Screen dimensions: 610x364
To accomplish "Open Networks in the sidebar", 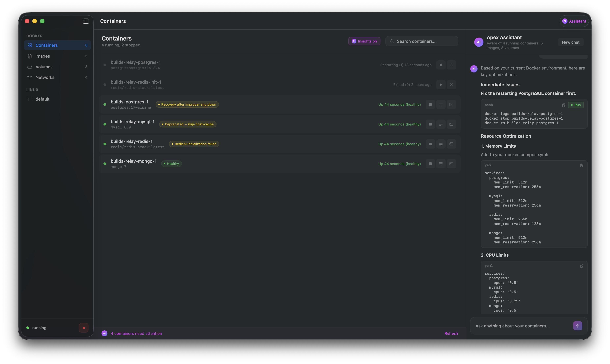I will tap(45, 77).
